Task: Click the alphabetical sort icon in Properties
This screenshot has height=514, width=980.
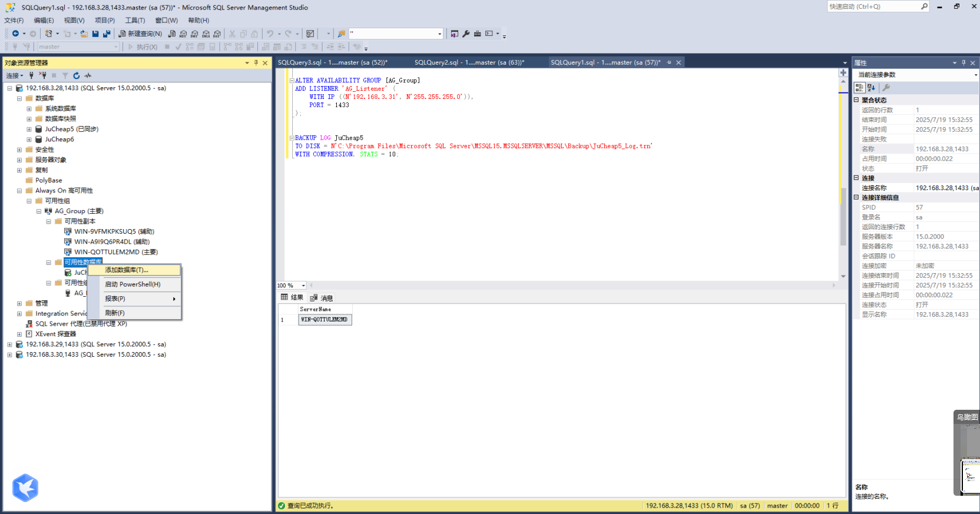Action: [x=871, y=88]
